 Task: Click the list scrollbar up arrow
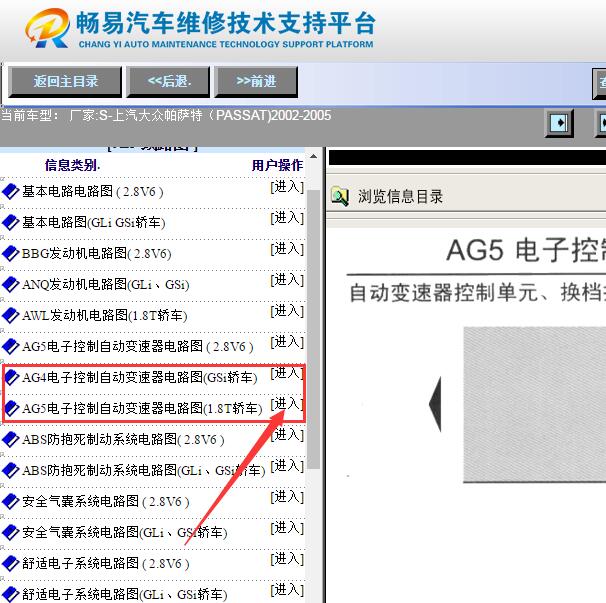(x=313, y=157)
